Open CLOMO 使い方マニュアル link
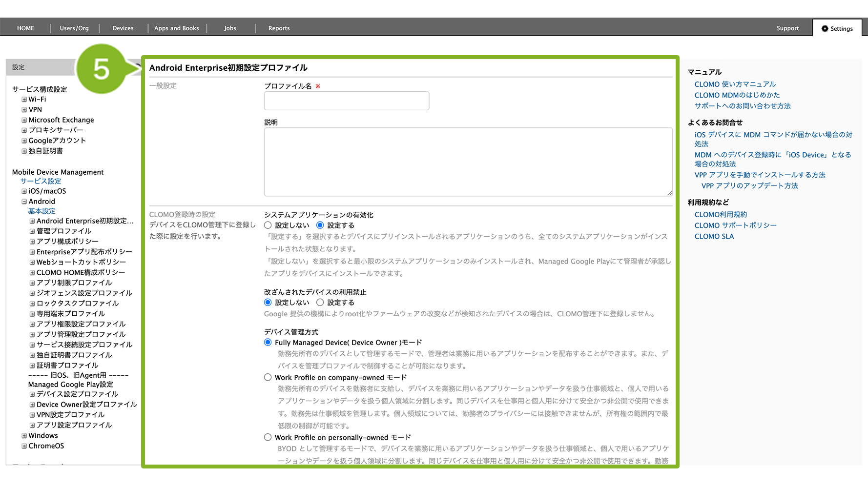868x488 pixels. 735,84
